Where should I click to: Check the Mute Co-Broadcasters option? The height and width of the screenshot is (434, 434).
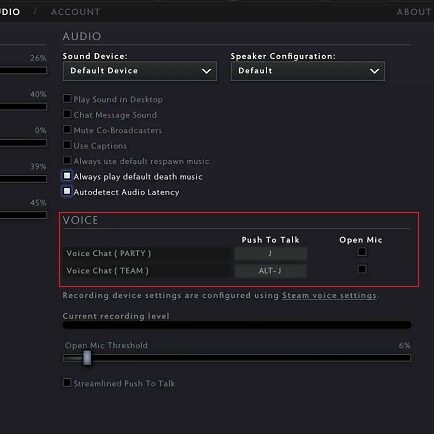click(67, 129)
